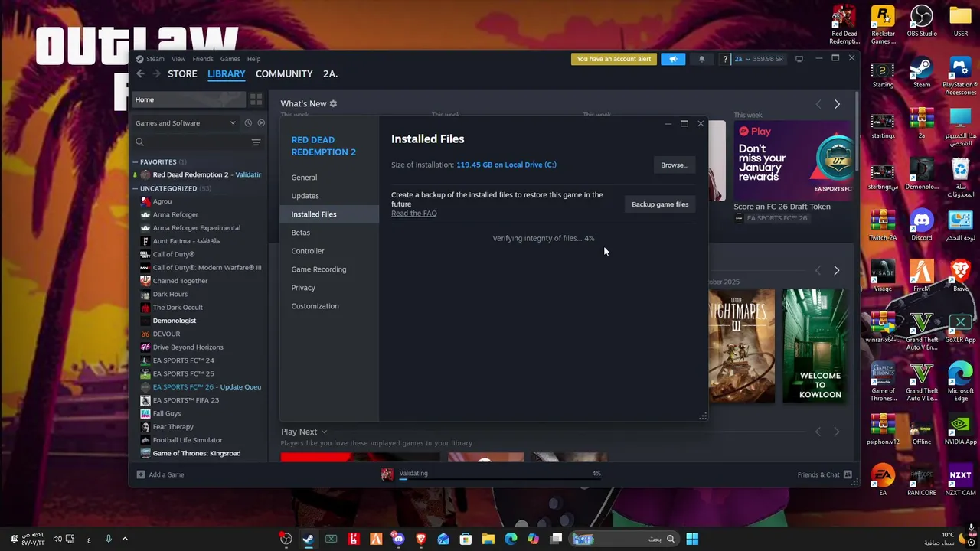Open the Games and Software dropdown

185,122
